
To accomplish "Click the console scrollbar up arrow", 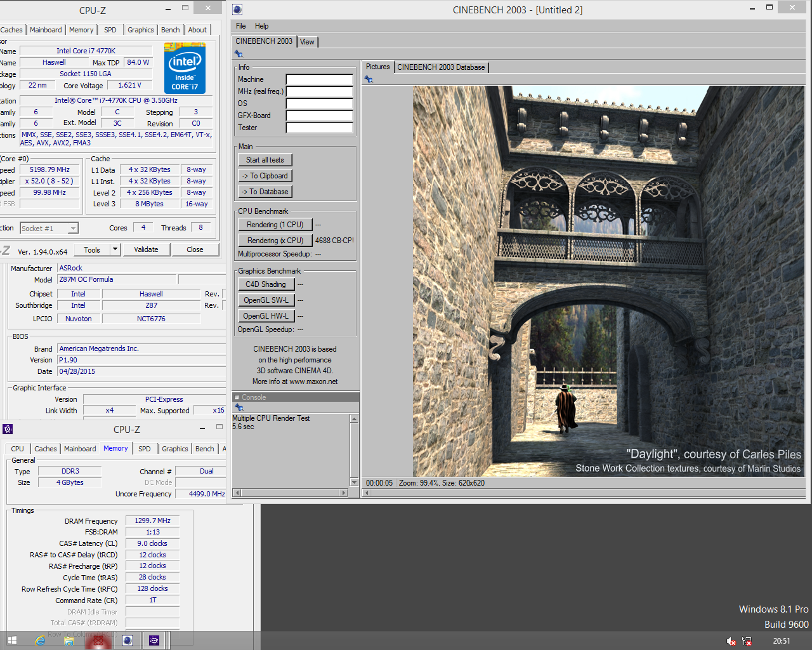I will point(354,419).
